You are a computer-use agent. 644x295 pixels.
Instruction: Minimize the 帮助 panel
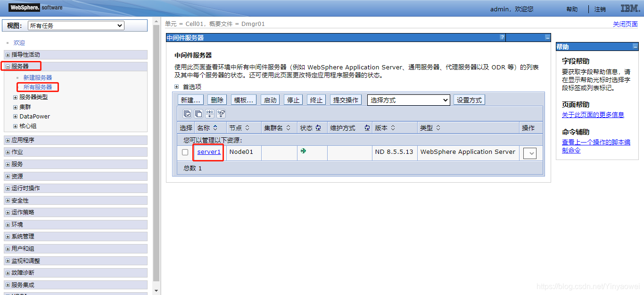636,47
